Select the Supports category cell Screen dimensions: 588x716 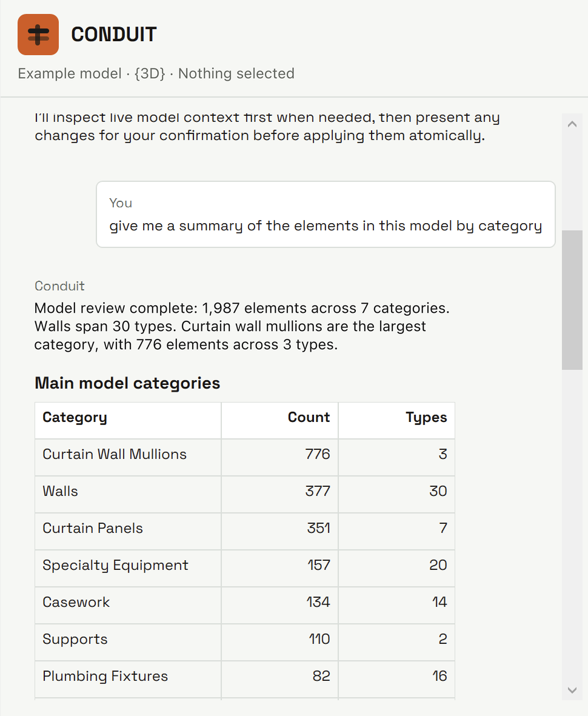point(129,643)
